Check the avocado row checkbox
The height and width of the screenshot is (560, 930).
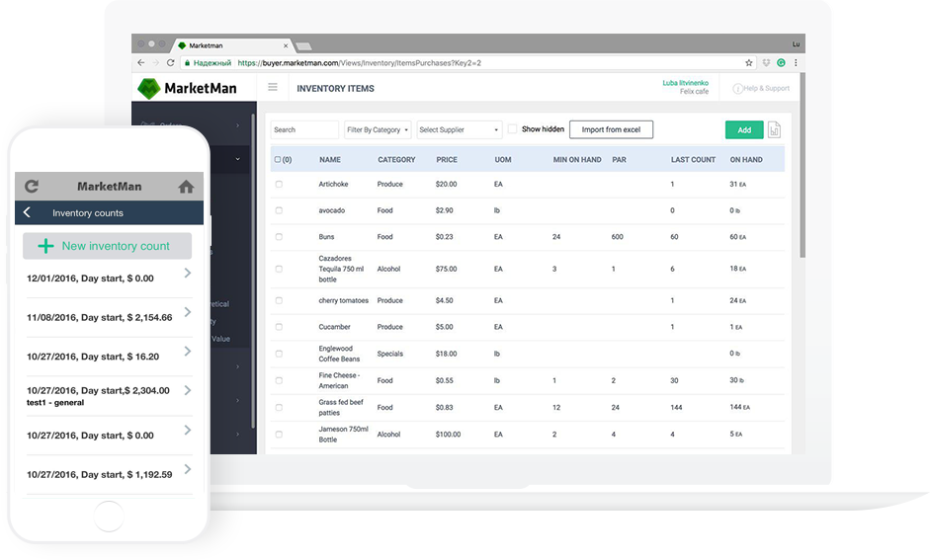click(279, 210)
